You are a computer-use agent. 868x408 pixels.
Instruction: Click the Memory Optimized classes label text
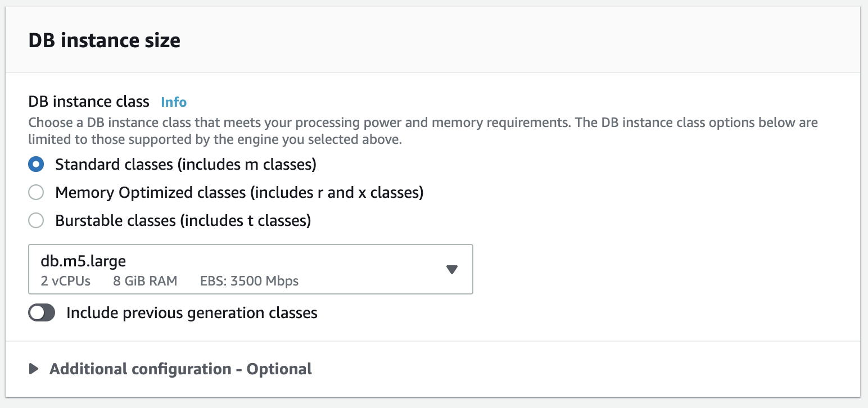click(239, 192)
